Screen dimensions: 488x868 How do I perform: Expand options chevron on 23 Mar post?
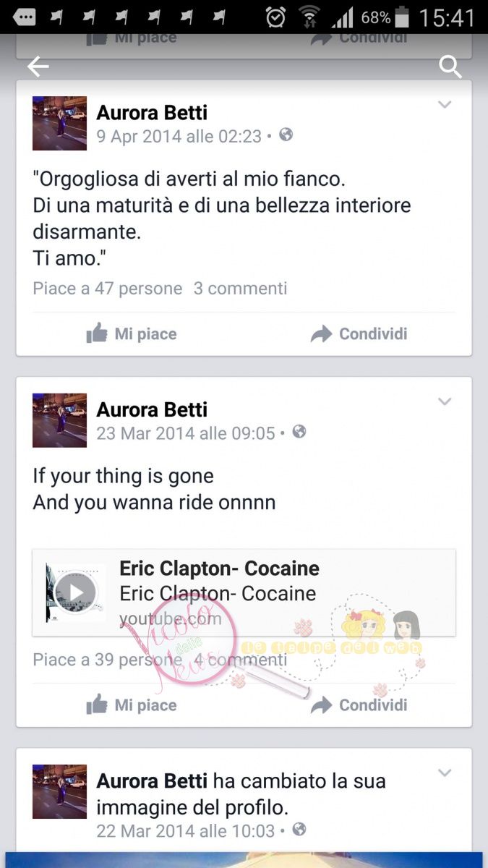445,401
